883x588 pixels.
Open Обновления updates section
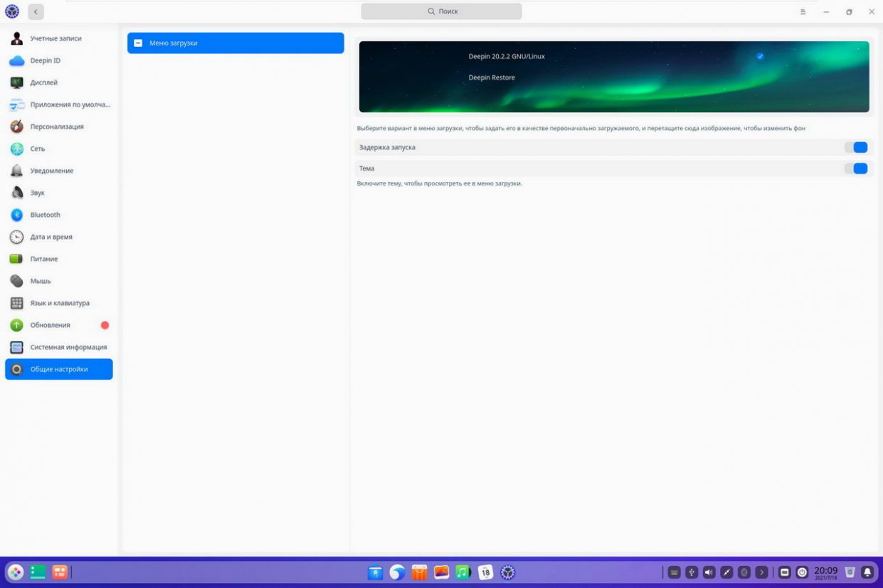click(x=50, y=325)
